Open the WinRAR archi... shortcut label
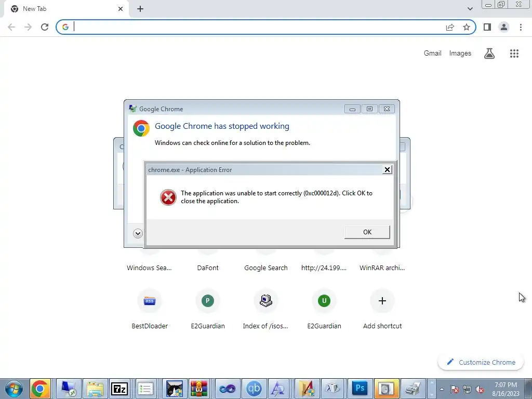Image resolution: width=532 pixels, height=399 pixels. [x=382, y=268]
